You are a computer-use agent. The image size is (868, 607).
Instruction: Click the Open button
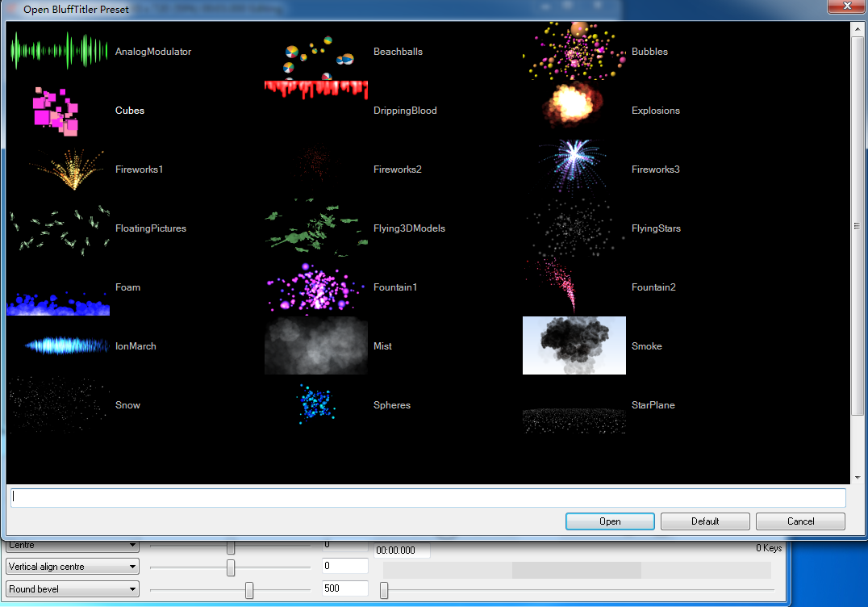(x=610, y=521)
